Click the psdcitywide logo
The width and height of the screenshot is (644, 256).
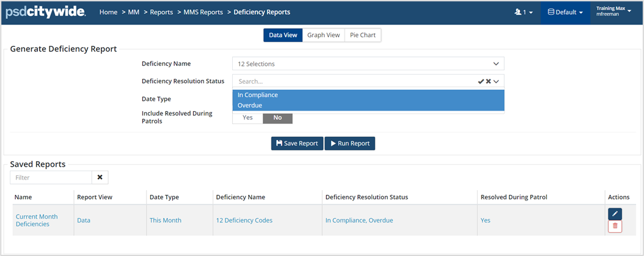pyautogui.click(x=45, y=12)
